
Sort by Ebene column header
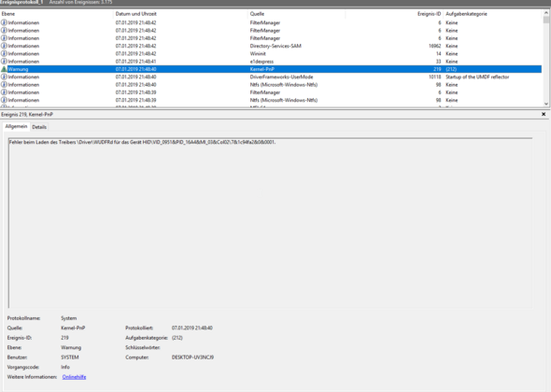click(57, 14)
